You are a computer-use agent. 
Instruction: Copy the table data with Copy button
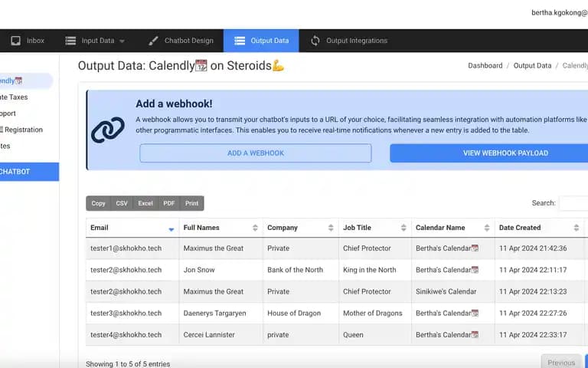[x=98, y=203]
